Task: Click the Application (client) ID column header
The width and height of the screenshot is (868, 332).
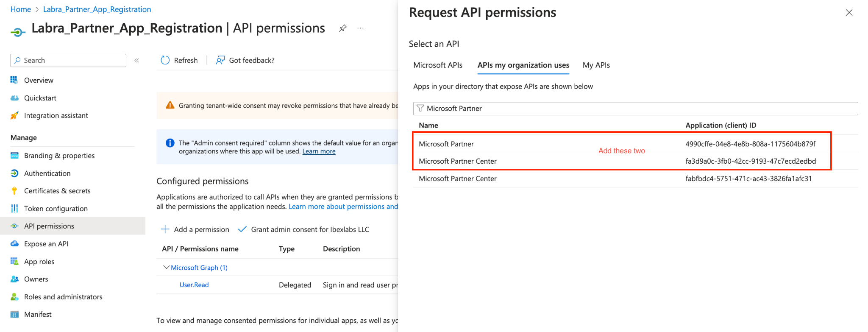Action: (721, 125)
